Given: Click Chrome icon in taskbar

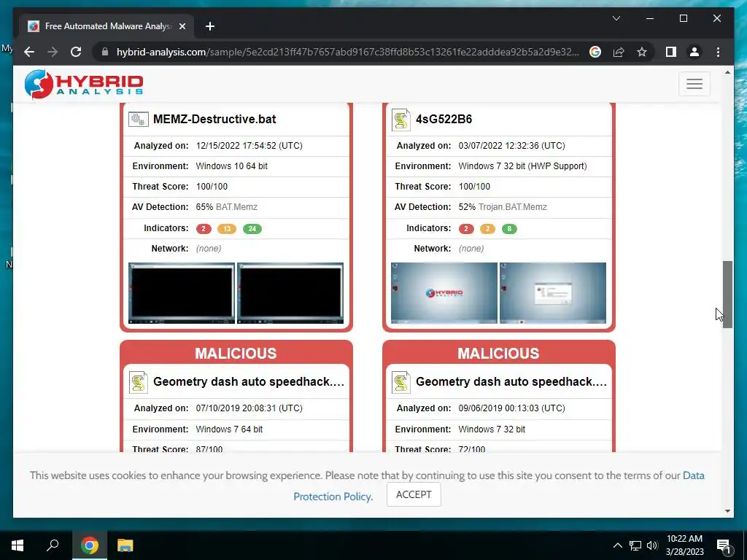Looking at the screenshot, I should tap(89, 545).
